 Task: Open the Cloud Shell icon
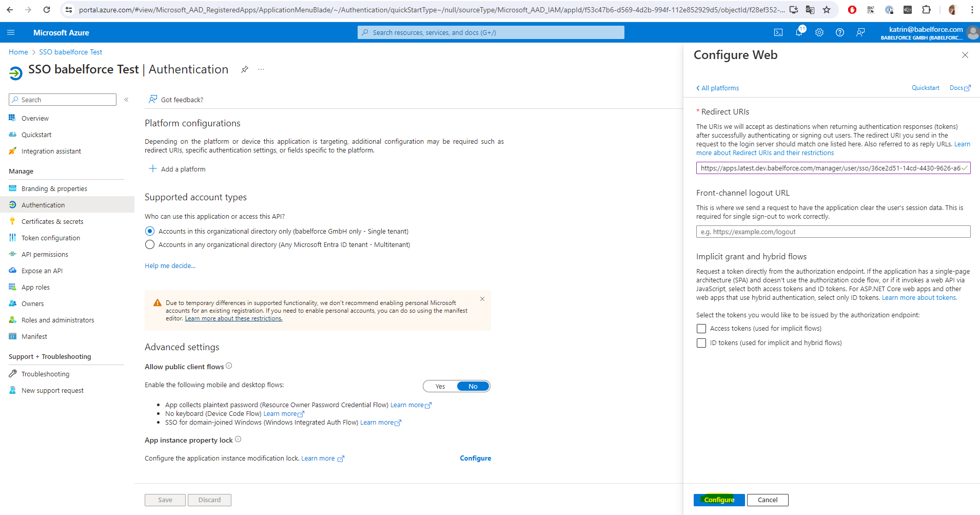tap(778, 32)
